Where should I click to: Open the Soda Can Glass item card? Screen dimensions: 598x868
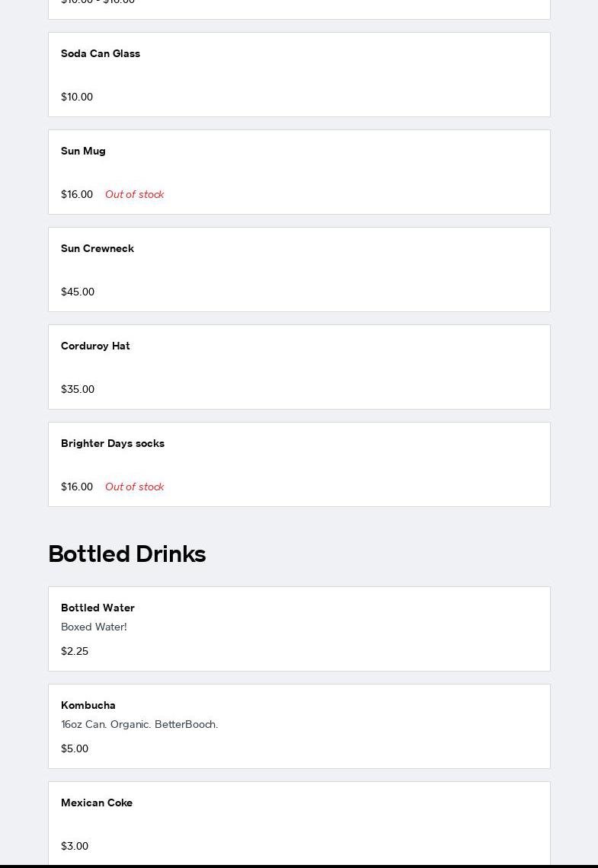299,75
